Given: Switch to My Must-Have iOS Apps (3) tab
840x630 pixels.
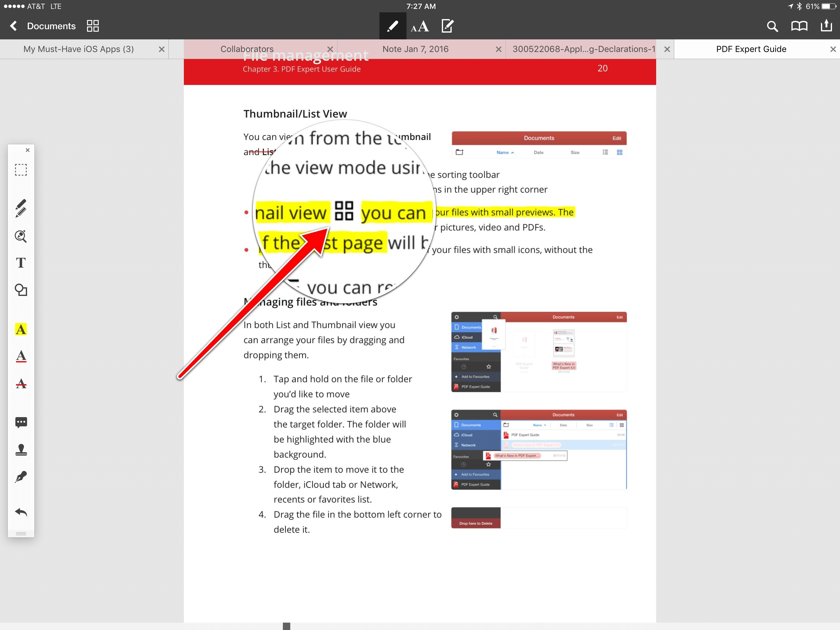Looking at the screenshot, I should pos(79,49).
